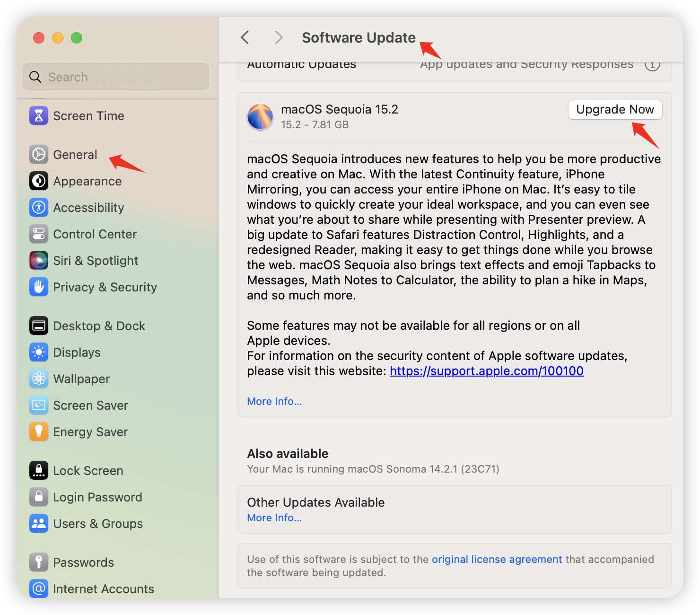The width and height of the screenshot is (700, 615).
Task: Choose the Users & Groups label
Action: [x=98, y=524]
